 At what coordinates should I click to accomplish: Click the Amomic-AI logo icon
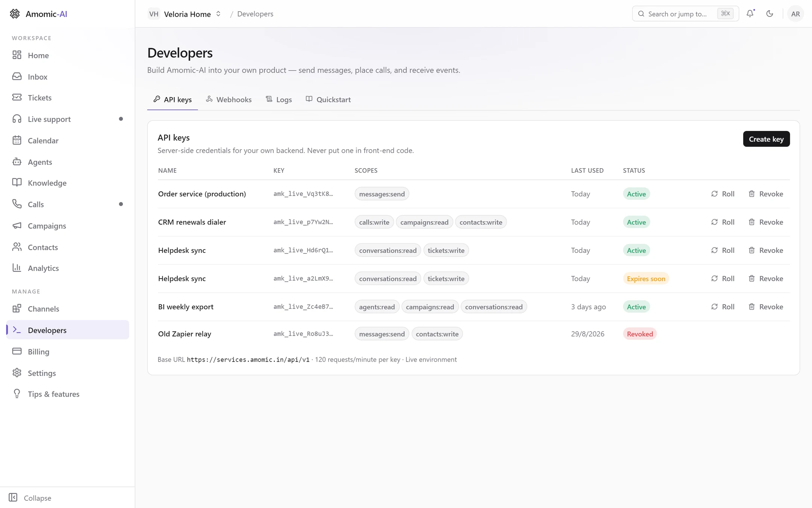point(15,14)
